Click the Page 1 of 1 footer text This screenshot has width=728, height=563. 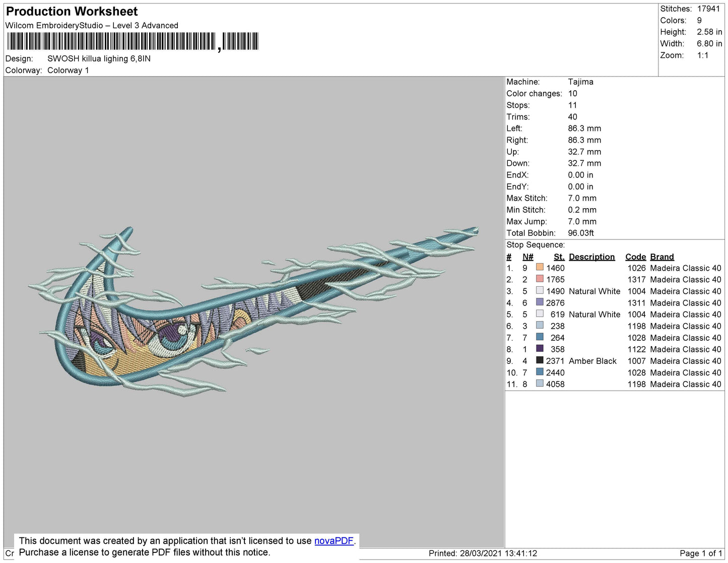701,553
